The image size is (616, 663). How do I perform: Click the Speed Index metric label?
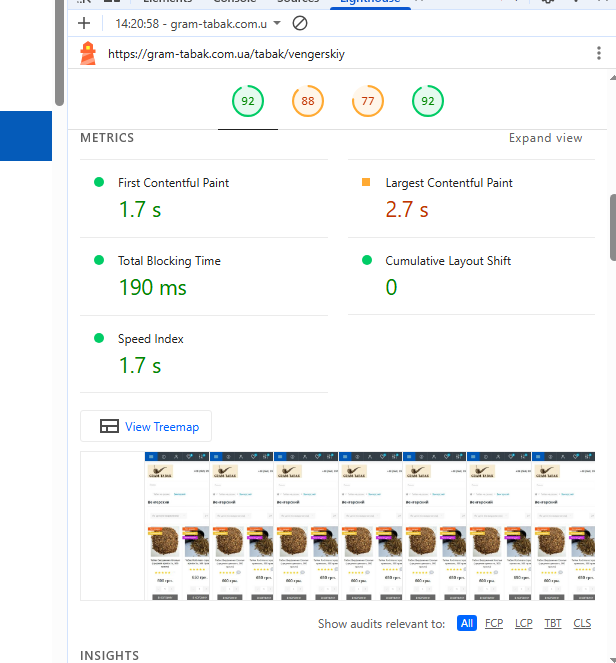[151, 339]
